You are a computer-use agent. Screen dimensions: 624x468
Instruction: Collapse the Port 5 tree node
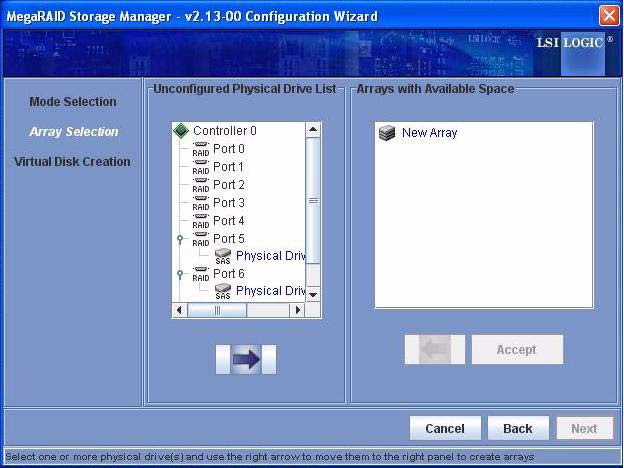click(x=180, y=239)
